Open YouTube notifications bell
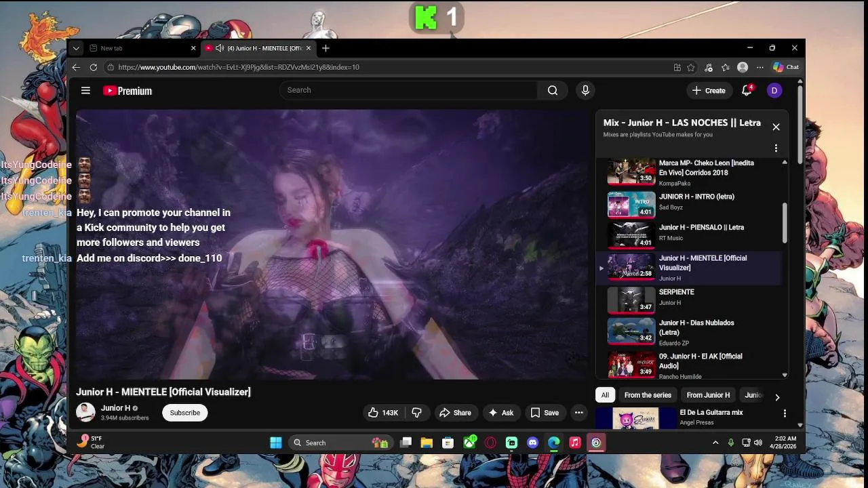This screenshot has width=868, height=488. [747, 90]
